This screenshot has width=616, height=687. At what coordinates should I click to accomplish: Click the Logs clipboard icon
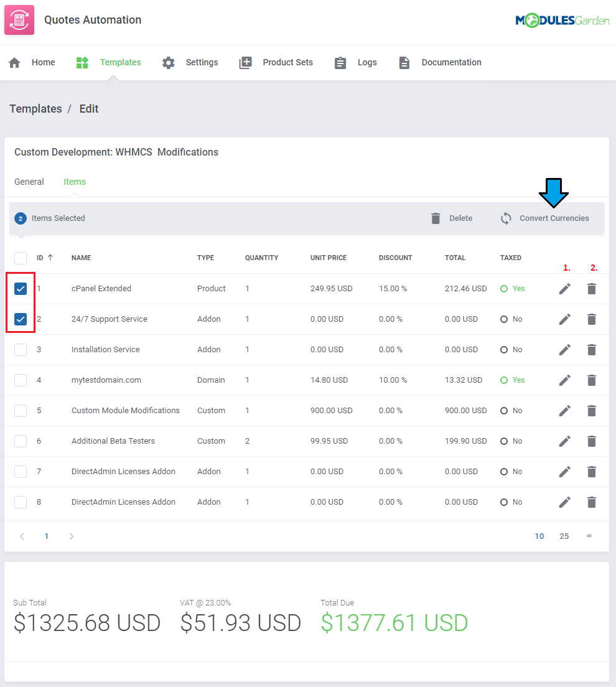340,63
